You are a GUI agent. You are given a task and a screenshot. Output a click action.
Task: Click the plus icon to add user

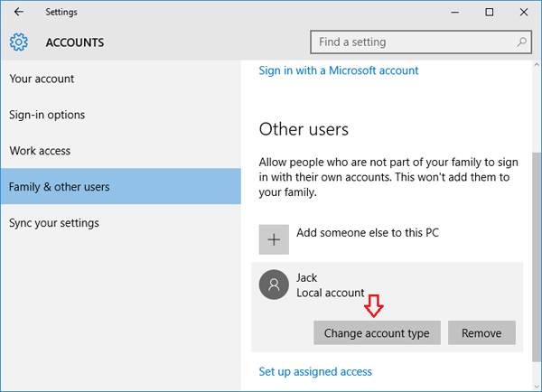click(274, 238)
